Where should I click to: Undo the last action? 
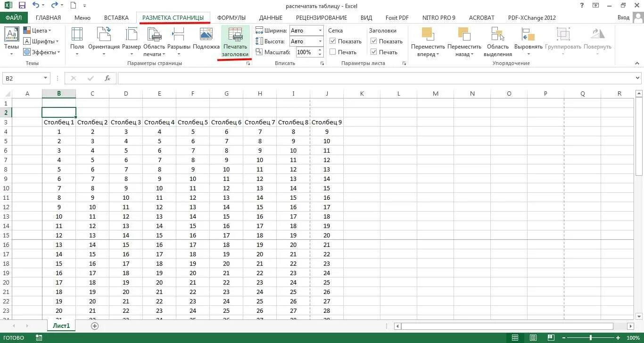[x=36, y=6]
